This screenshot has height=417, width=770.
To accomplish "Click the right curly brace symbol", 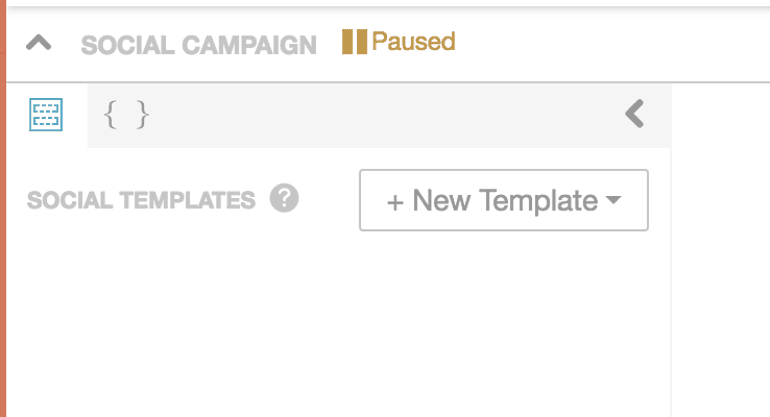I will pos(143,115).
